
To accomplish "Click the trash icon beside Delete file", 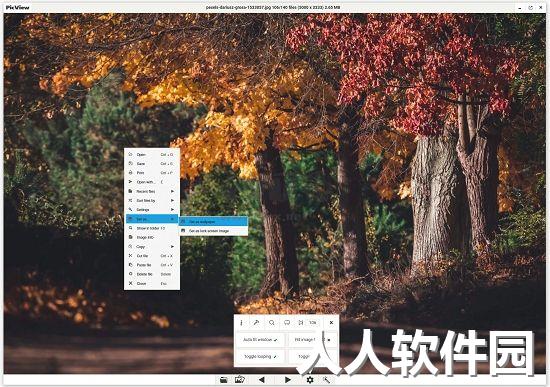I will coord(130,274).
